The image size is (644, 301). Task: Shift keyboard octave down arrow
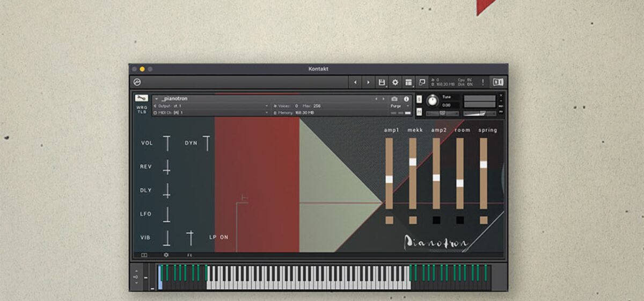click(137, 284)
